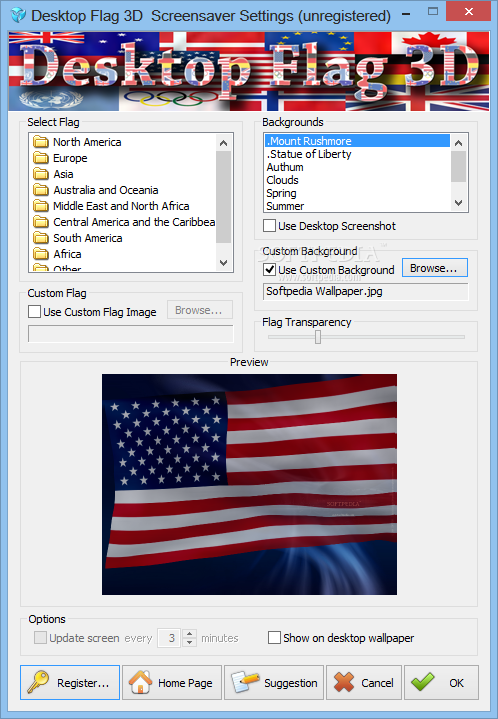The image size is (498, 719).
Task: Select the North America label in the flag list
Action: point(87,142)
